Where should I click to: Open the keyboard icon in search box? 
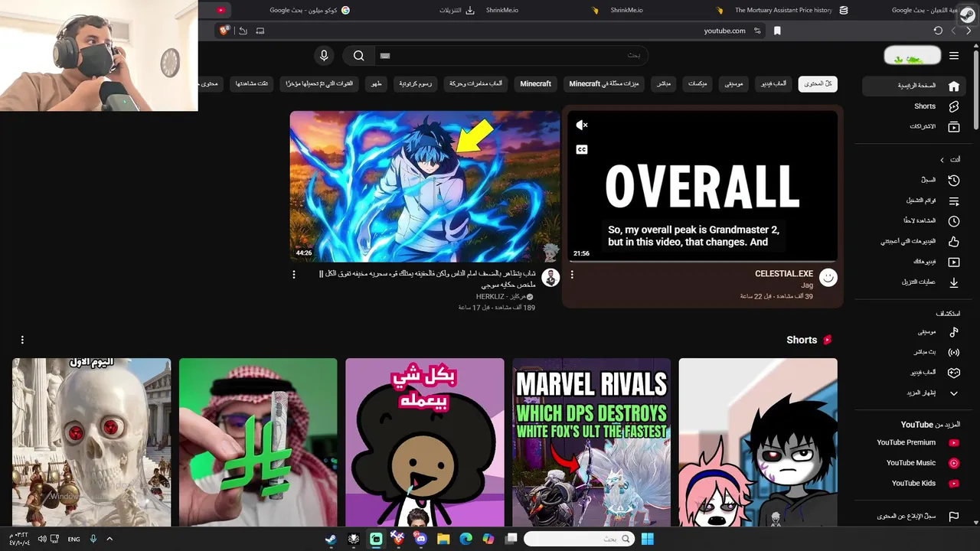385,56
